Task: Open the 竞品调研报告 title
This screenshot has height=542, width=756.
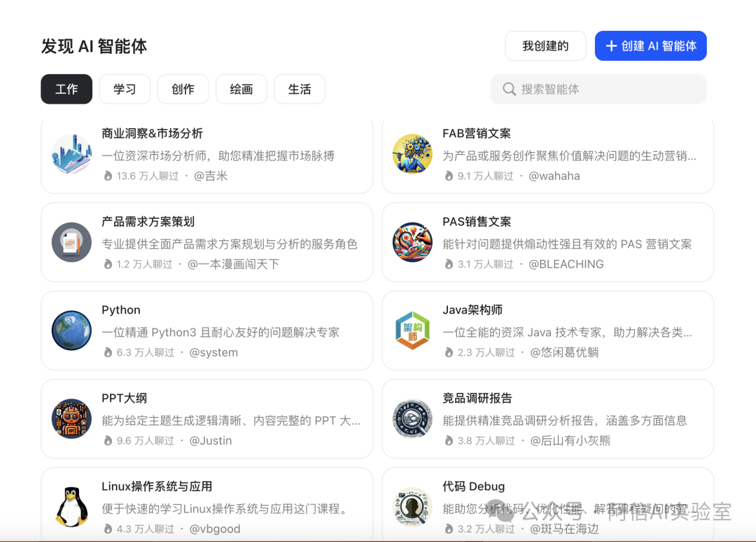Action: click(477, 398)
